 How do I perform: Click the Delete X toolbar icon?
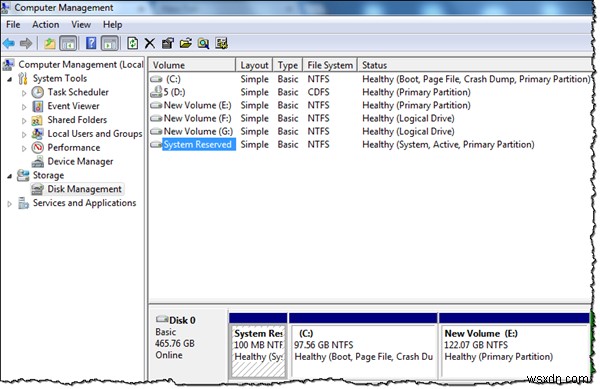pos(150,44)
